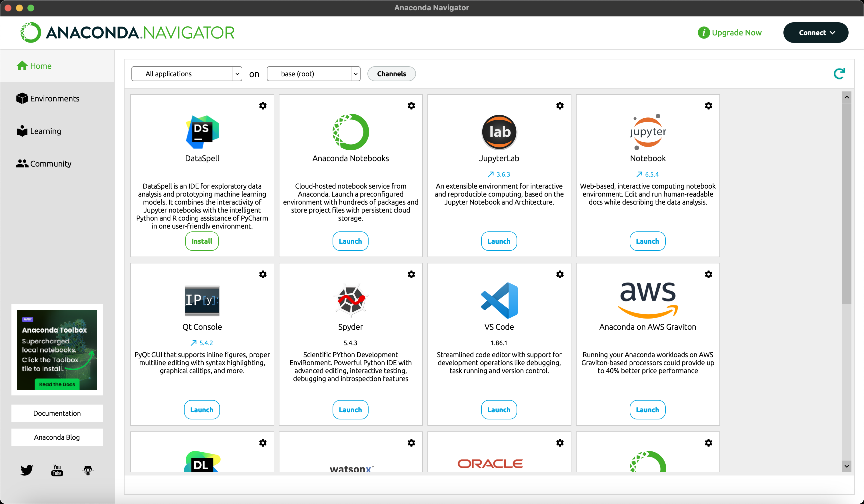Open the Documentation link

(57, 413)
